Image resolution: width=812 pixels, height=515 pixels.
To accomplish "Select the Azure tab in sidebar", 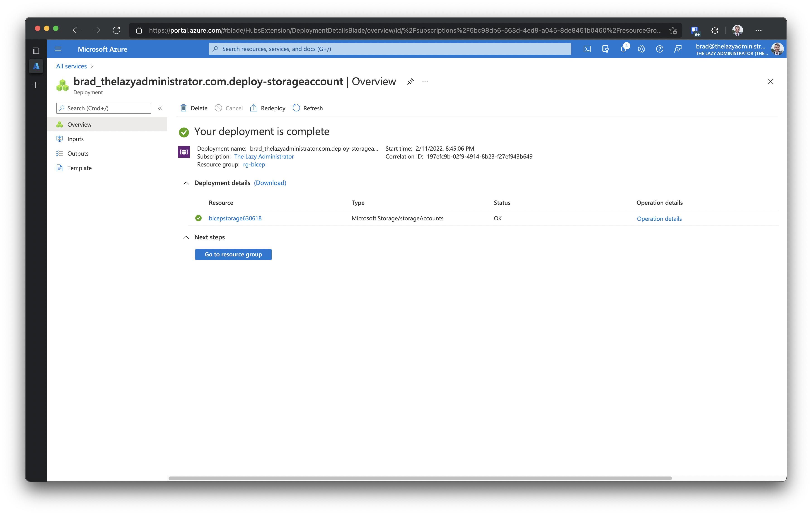I will [x=36, y=66].
